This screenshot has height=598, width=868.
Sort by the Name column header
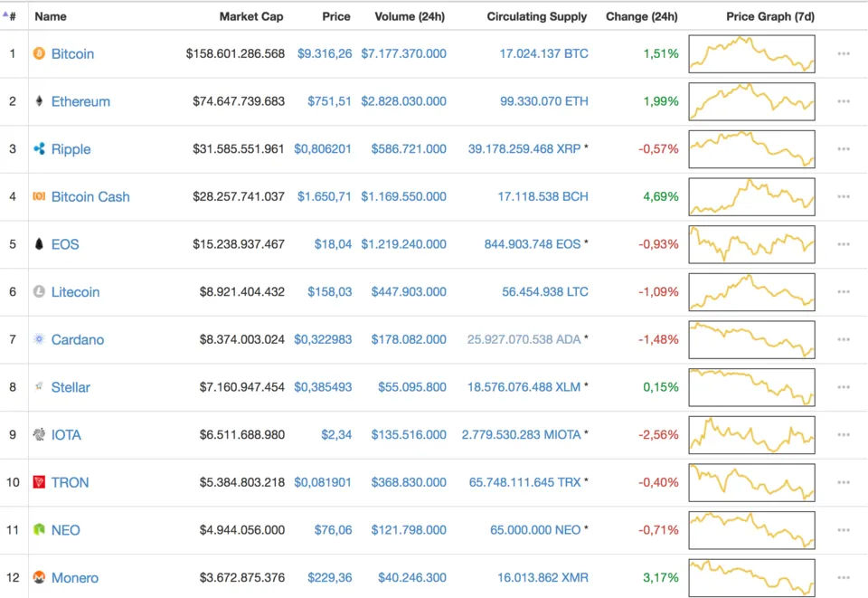(51, 16)
